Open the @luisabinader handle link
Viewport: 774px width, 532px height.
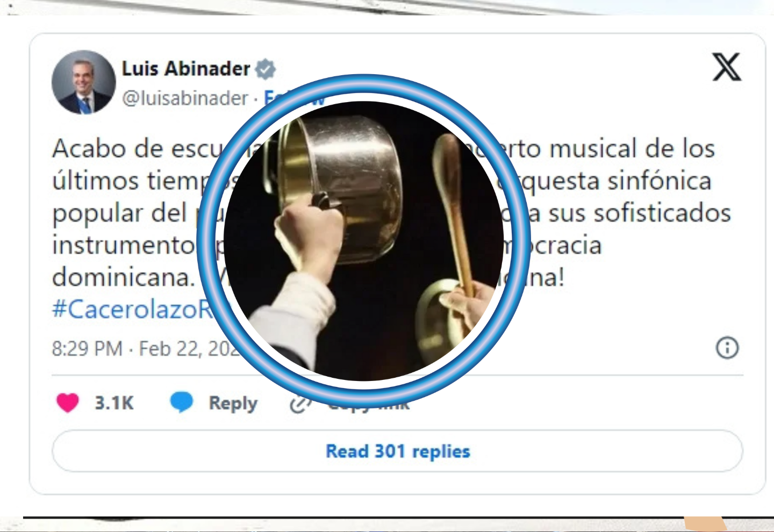point(185,98)
